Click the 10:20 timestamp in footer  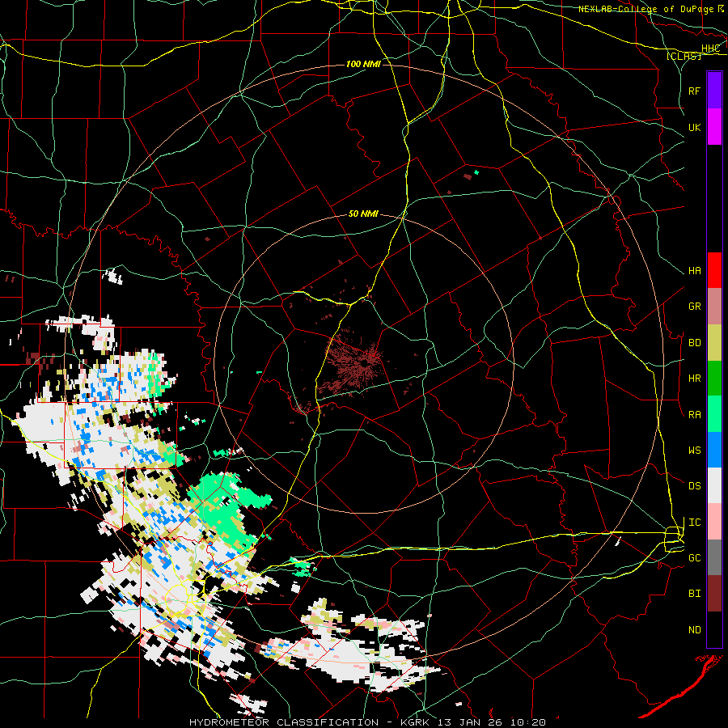click(528, 722)
